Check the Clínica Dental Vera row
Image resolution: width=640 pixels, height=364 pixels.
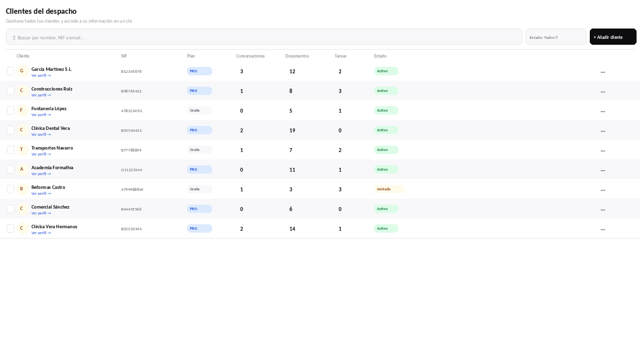tap(10, 130)
